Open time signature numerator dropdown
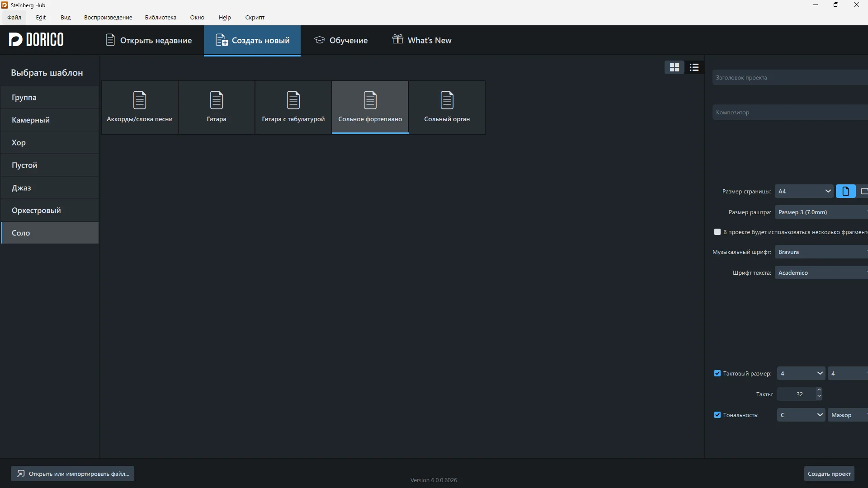868x488 pixels. 801,373
